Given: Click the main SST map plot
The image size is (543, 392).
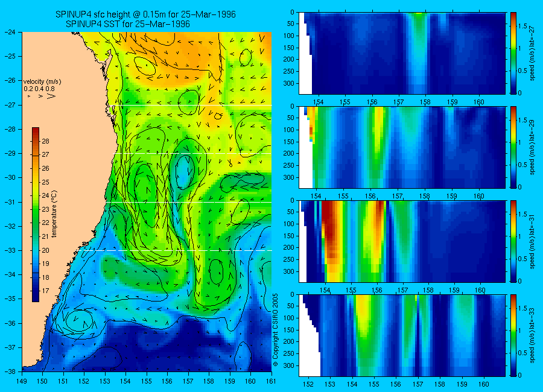Looking at the screenshot, I should pyautogui.click(x=147, y=202).
